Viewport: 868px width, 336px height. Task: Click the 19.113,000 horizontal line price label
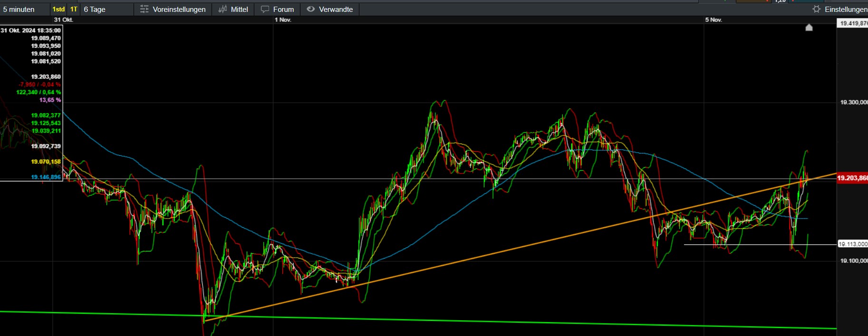click(852, 244)
